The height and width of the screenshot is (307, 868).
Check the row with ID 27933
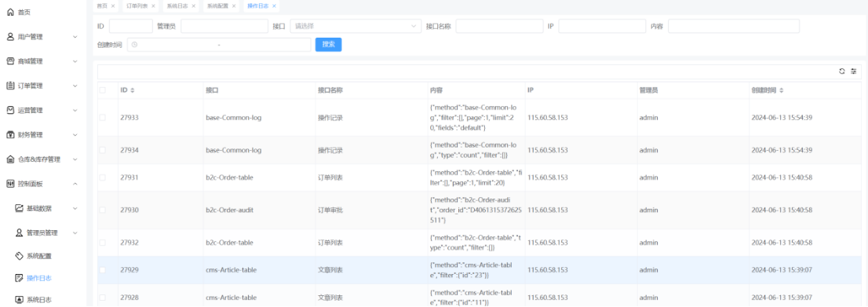[x=102, y=118]
